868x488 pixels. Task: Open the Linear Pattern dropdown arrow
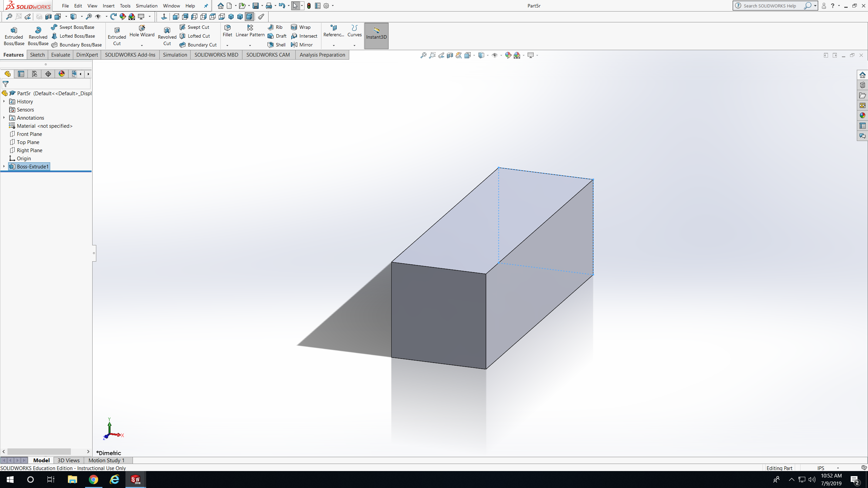(x=250, y=45)
